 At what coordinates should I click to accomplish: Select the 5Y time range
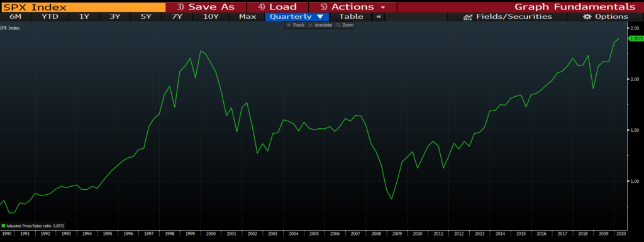(x=146, y=17)
